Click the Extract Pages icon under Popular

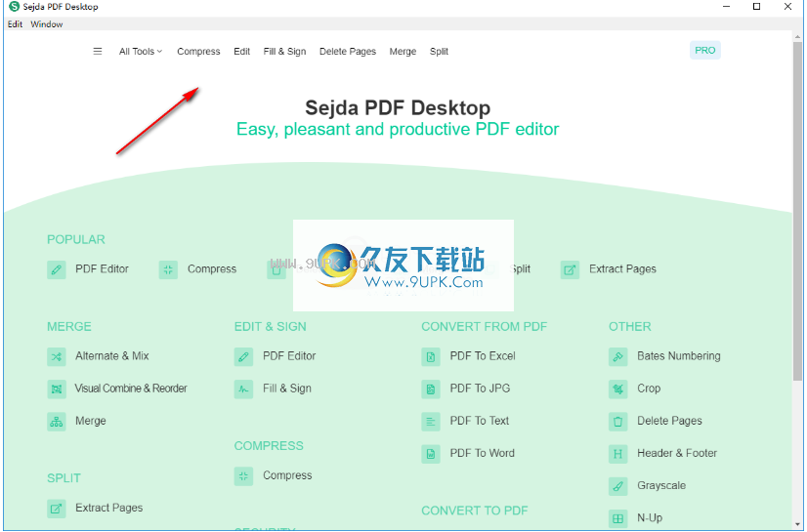(x=570, y=269)
